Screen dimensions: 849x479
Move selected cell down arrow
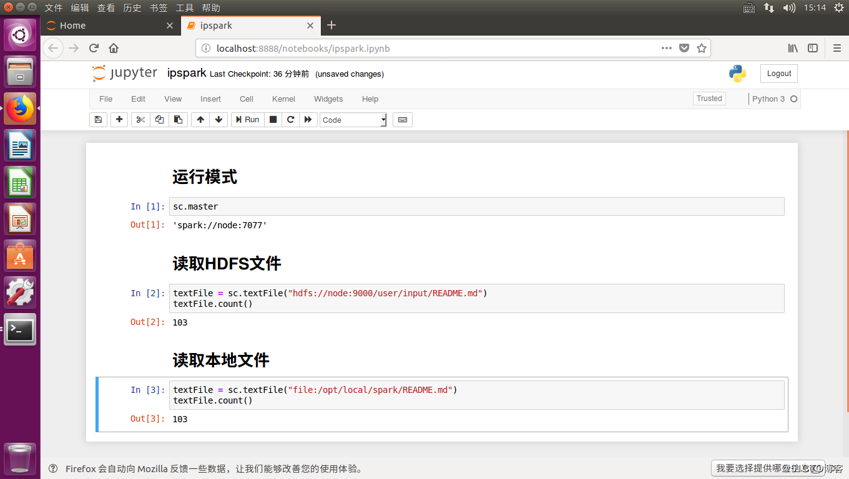pyautogui.click(x=219, y=120)
